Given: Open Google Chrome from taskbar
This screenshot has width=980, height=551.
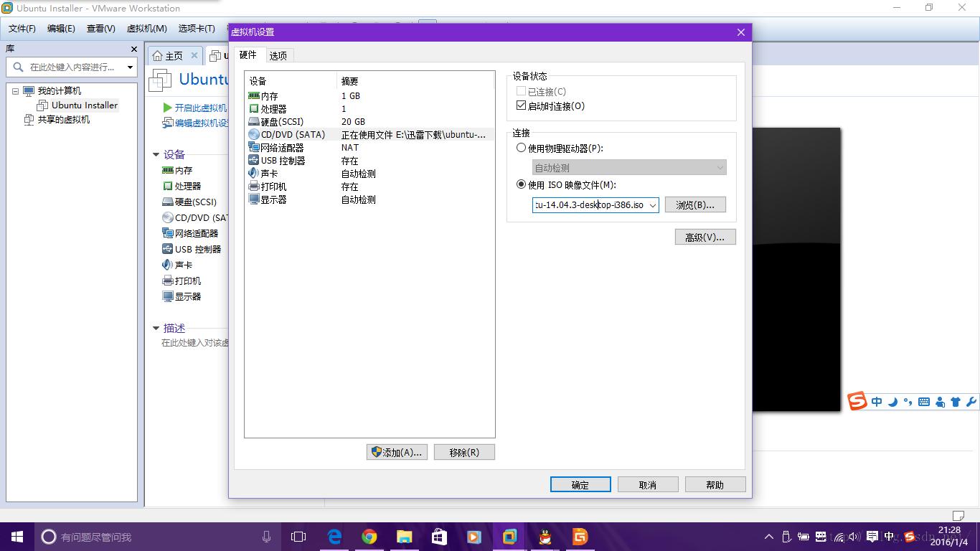Looking at the screenshot, I should 369,537.
